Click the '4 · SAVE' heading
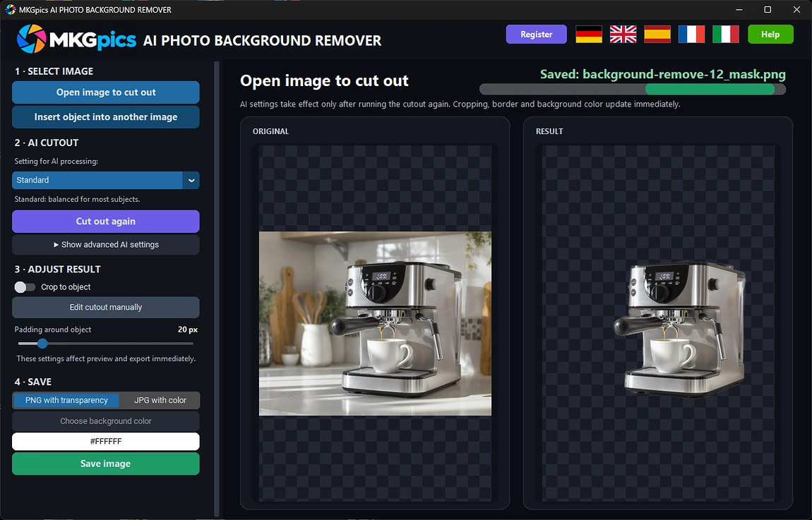 click(x=33, y=382)
